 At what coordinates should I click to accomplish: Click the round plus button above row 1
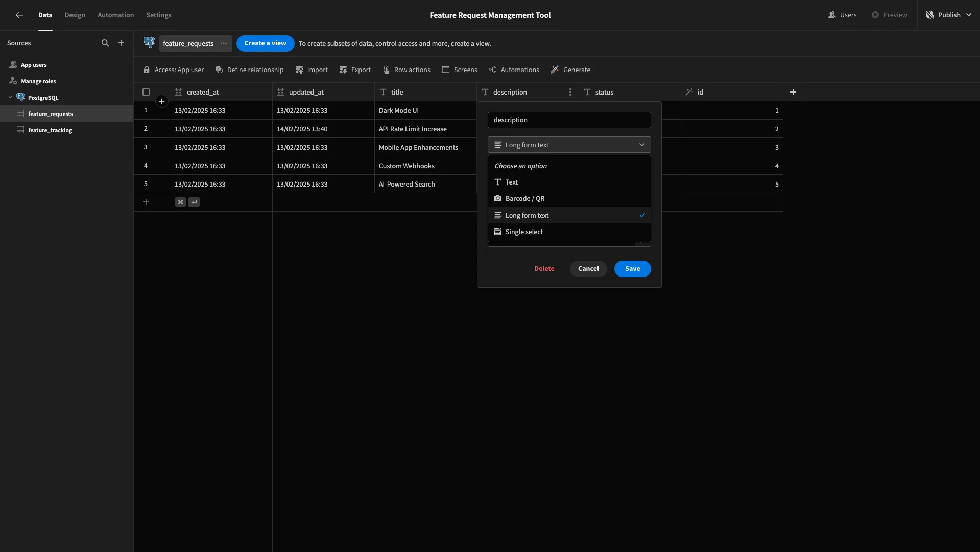[x=162, y=101]
